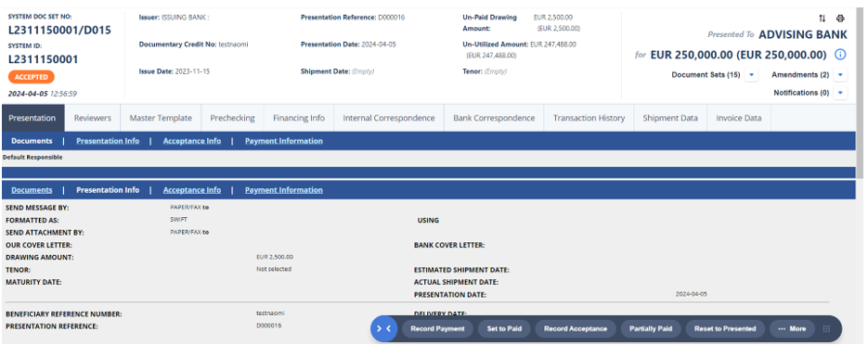Image resolution: width=868 pixels, height=345 pixels.
Task: Click the Drawing Amount value EUR 2,500.00
Action: [x=275, y=257]
